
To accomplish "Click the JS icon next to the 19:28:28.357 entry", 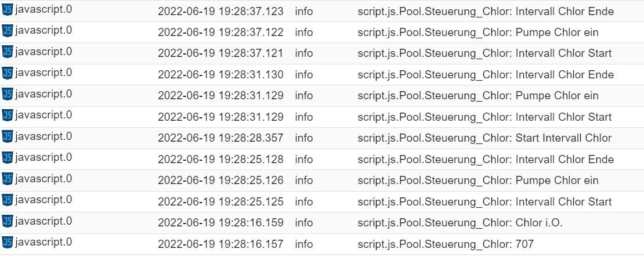I will point(8,136).
